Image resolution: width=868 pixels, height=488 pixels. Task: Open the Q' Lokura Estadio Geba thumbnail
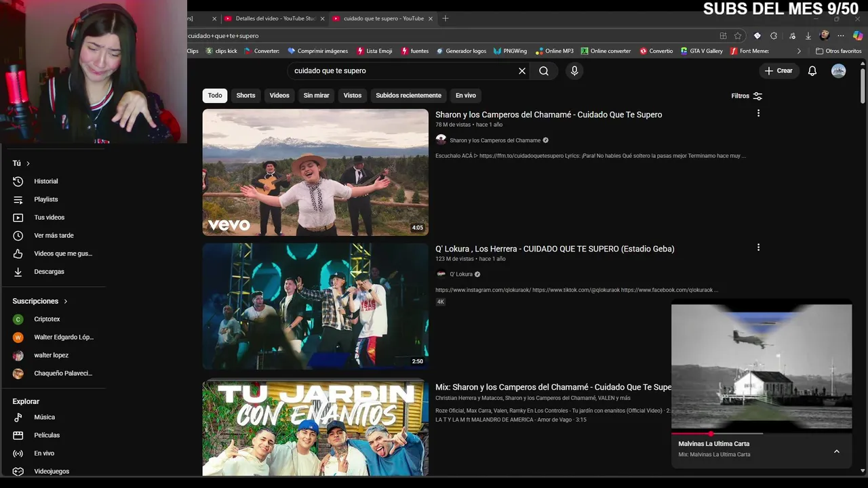coord(315,306)
